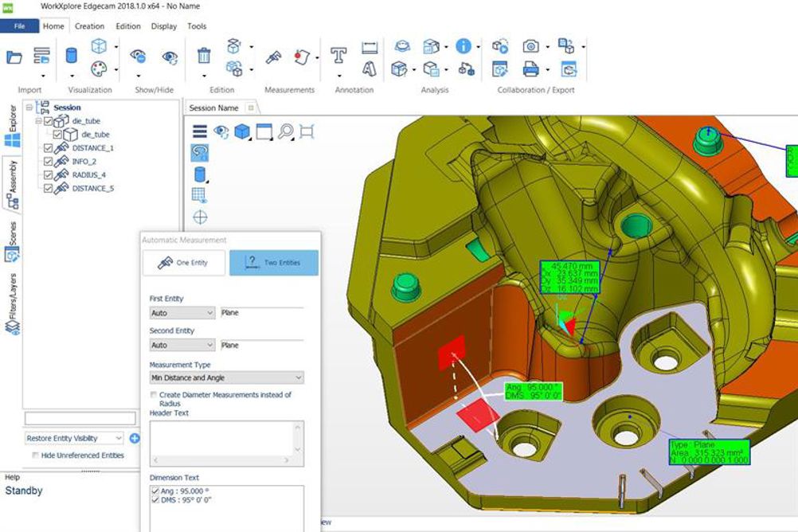Uncheck the INFO_2 checkbox
Screen dimensions: 798x532
pyautogui.click(x=49, y=162)
